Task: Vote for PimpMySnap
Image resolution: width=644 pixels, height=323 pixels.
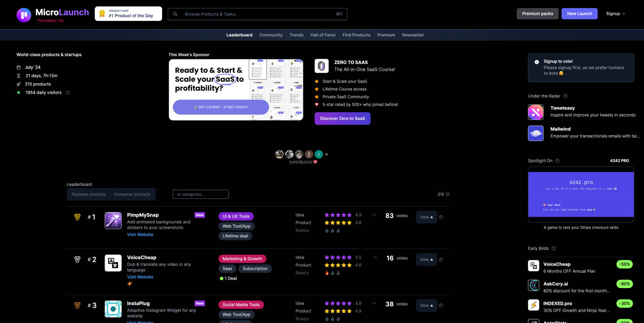Action: [x=426, y=217]
